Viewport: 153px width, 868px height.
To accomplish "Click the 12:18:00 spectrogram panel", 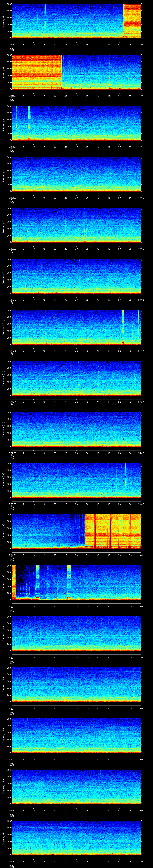I will (x=77, y=225).
